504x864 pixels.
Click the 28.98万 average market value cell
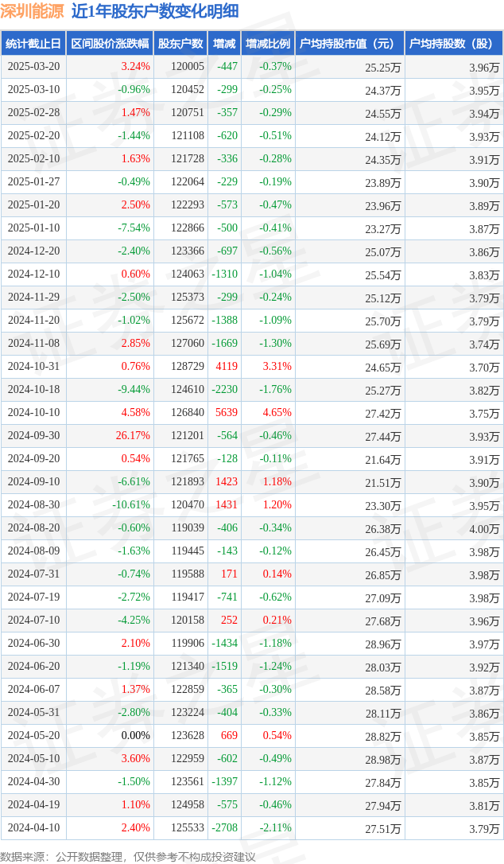(383, 760)
